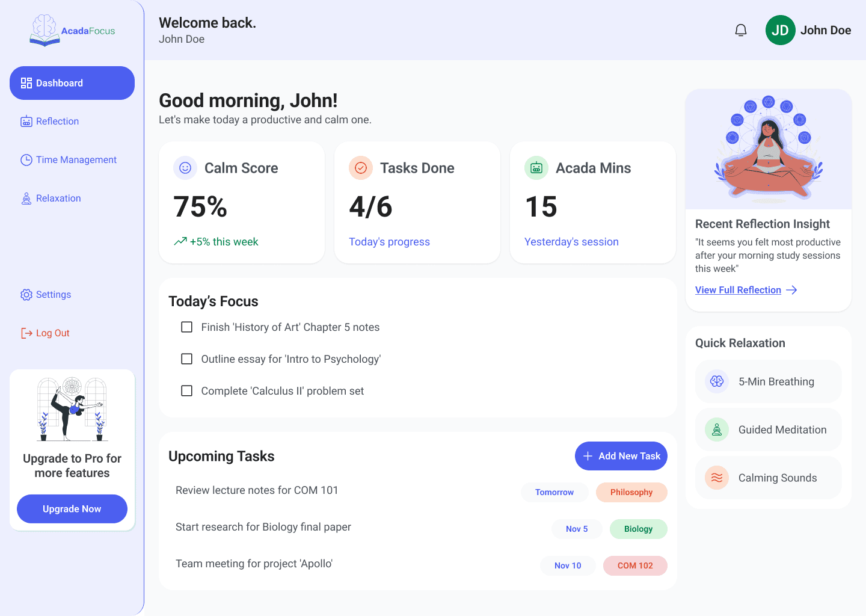Click the 5-Min Breathing brain icon
The width and height of the screenshot is (866, 616).
[717, 381]
